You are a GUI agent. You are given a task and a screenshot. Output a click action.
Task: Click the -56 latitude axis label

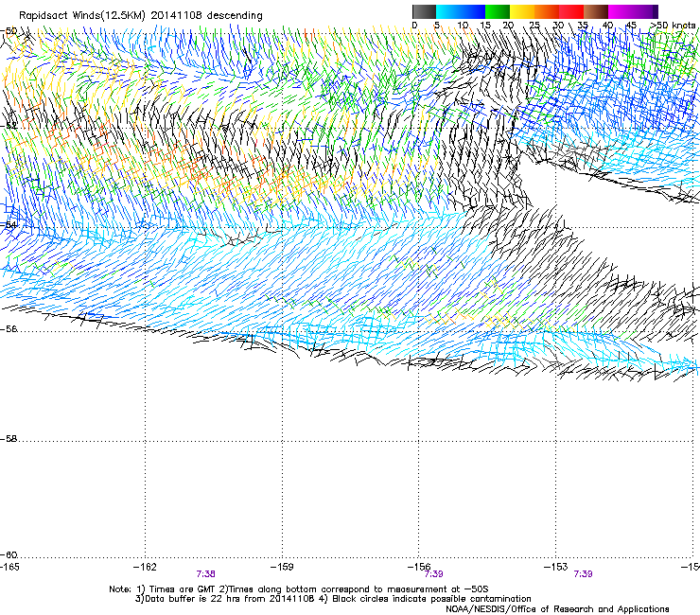[x=9, y=329]
